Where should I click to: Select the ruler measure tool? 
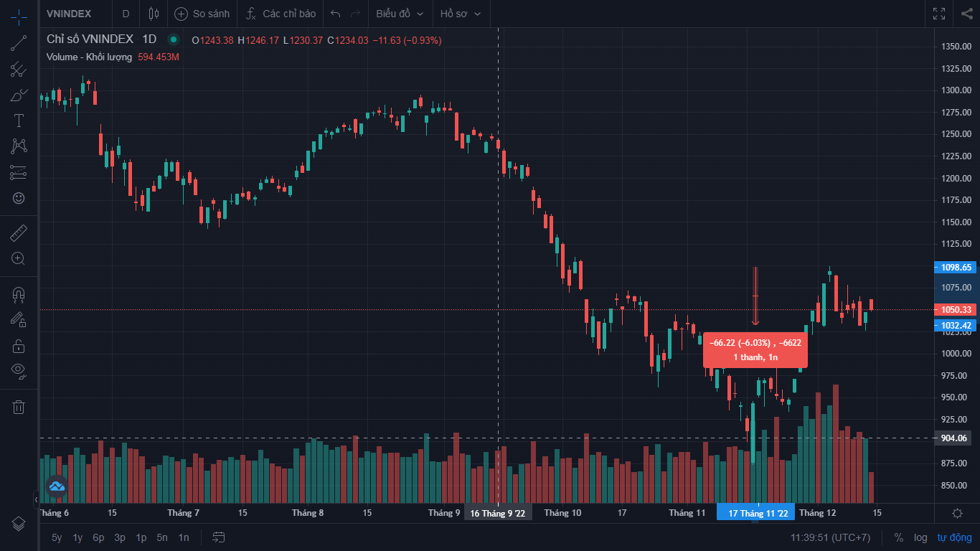(x=19, y=232)
